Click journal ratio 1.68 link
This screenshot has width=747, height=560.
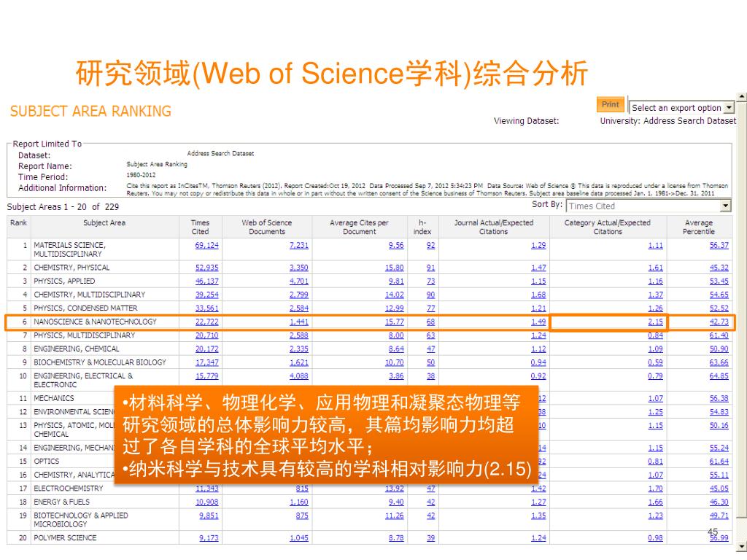[538, 295]
